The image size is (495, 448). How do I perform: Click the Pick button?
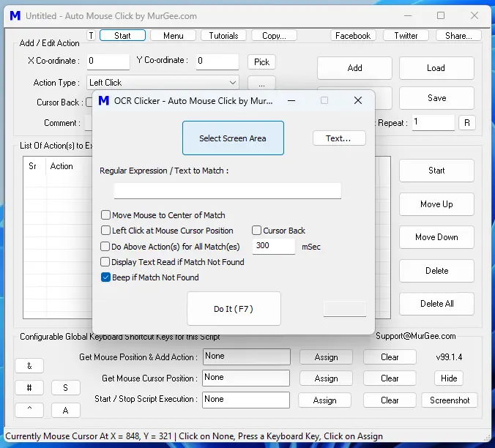(261, 61)
